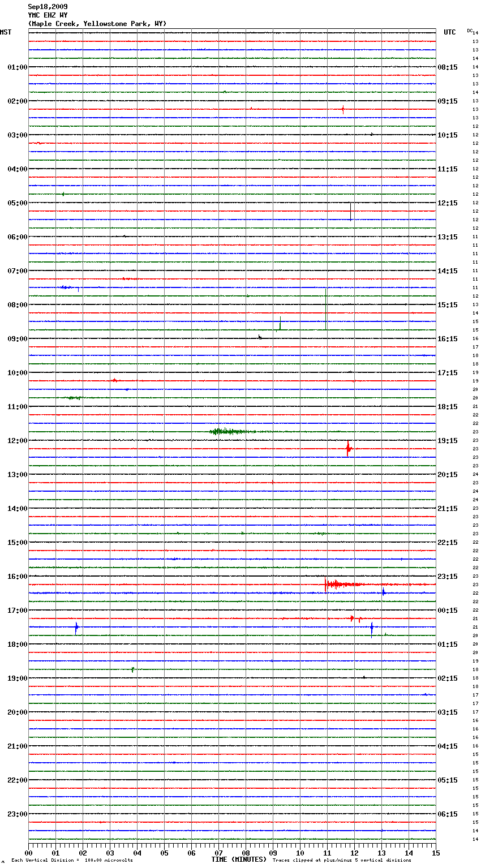Screen dimensions: 481x868
Task: Click the 06:15 UTC time label
Action: click(x=448, y=814)
